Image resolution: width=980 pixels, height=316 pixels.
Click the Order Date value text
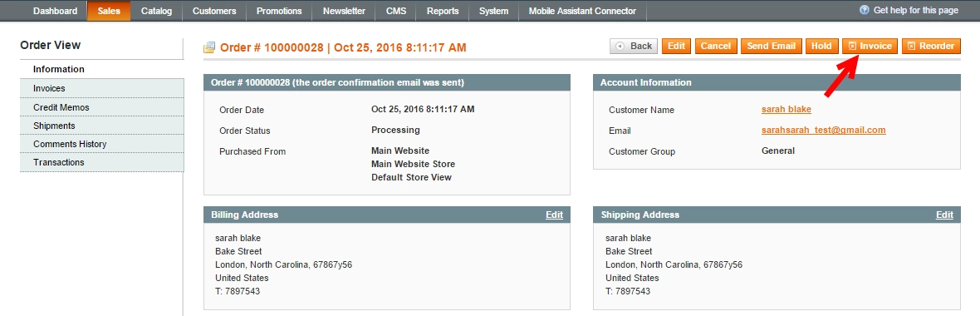pos(423,109)
